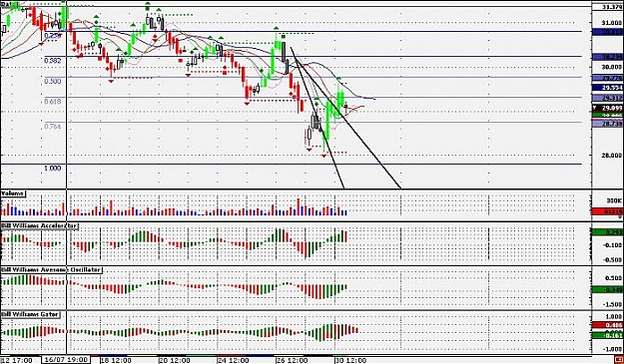Viewport: 624px width, 364px height.
Task: Click the green 0.161 Gator value tag
Action: pos(608,336)
